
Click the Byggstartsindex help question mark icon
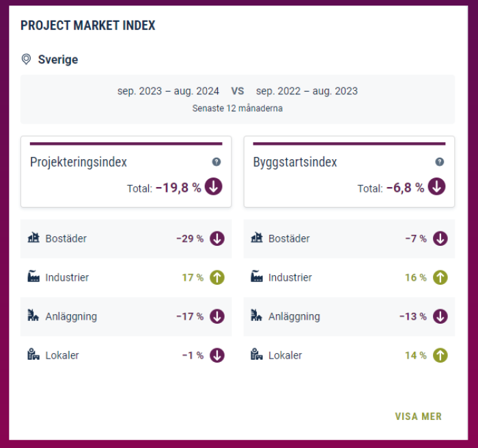click(x=440, y=162)
